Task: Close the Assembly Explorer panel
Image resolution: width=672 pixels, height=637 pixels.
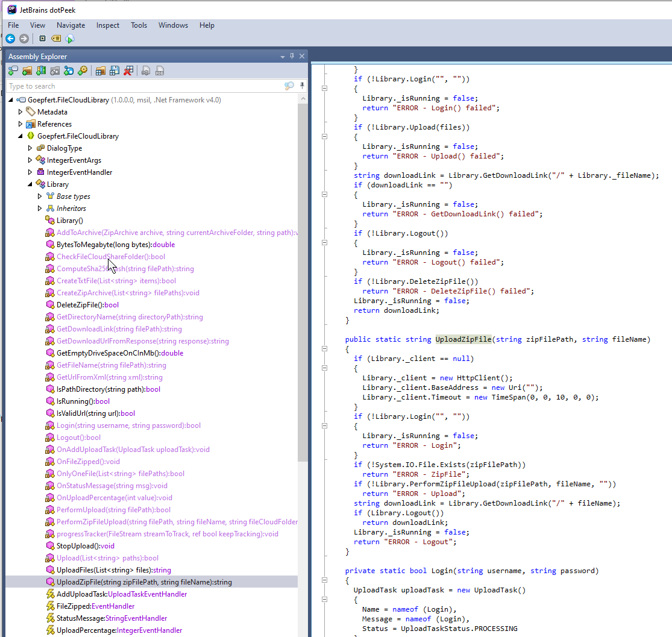Action: [302, 56]
